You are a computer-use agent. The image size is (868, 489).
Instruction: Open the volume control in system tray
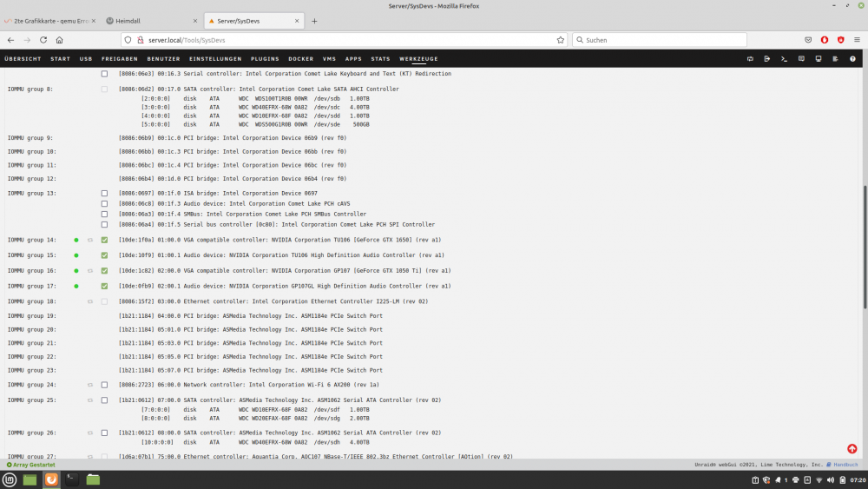point(831,480)
